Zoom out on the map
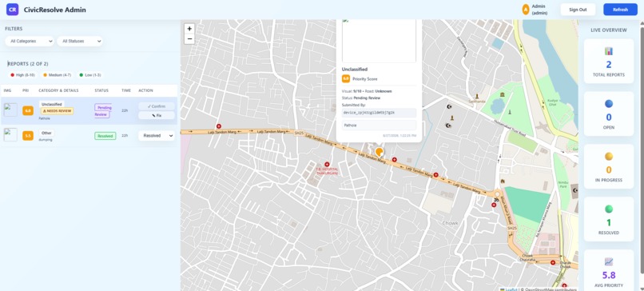 click(189, 39)
